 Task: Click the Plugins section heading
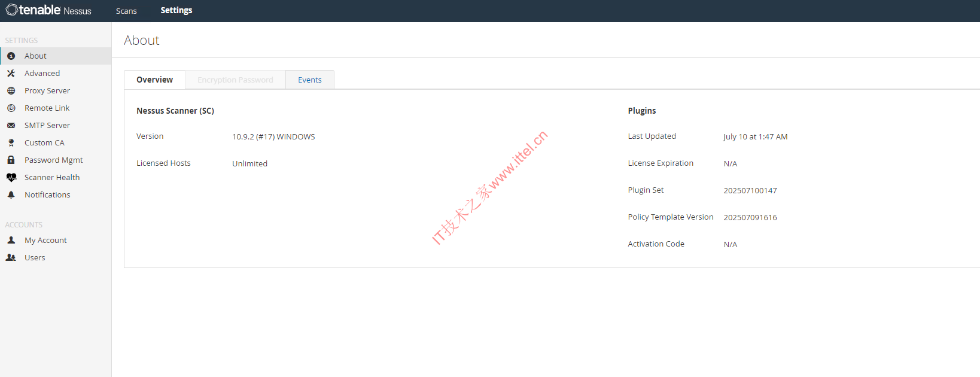[642, 111]
